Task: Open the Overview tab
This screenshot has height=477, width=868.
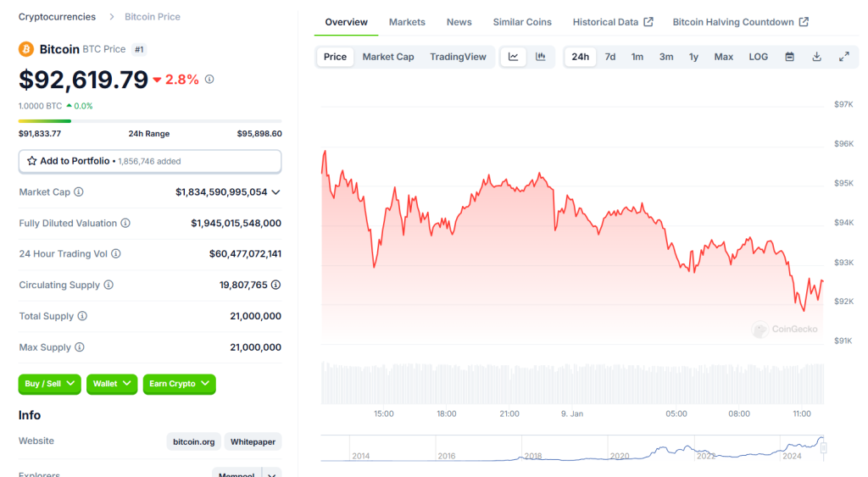Action: tap(346, 22)
